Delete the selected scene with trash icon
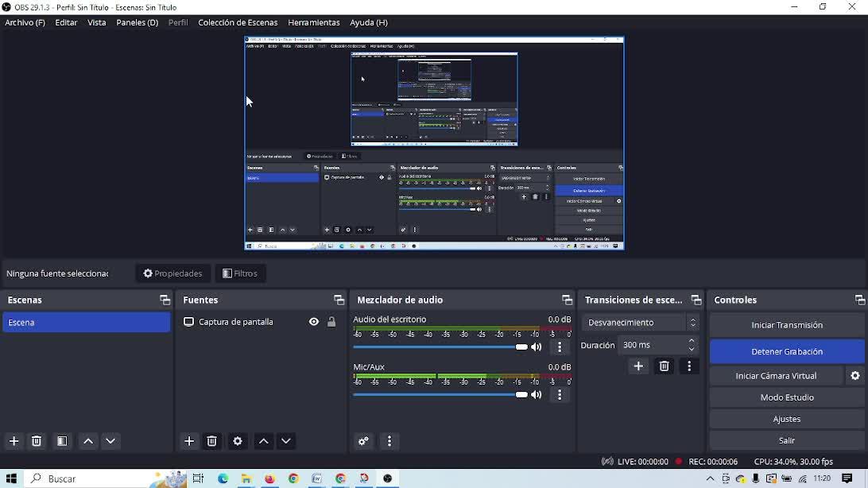This screenshot has height=488, width=868. tap(37, 441)
